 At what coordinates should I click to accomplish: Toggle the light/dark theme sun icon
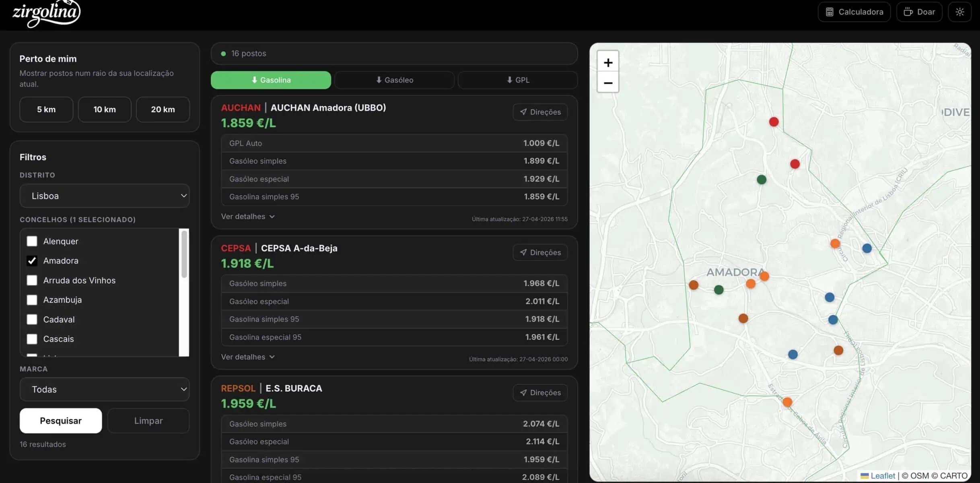[959, 12]
